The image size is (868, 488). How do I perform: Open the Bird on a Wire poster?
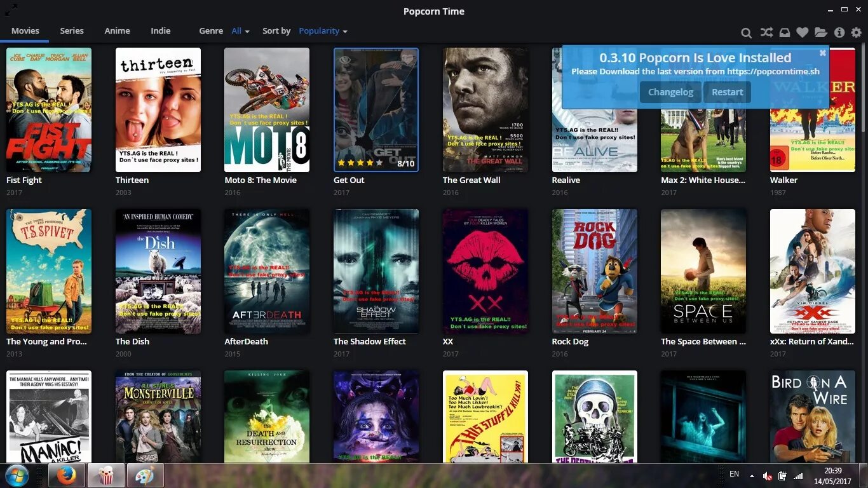[813, 416]
